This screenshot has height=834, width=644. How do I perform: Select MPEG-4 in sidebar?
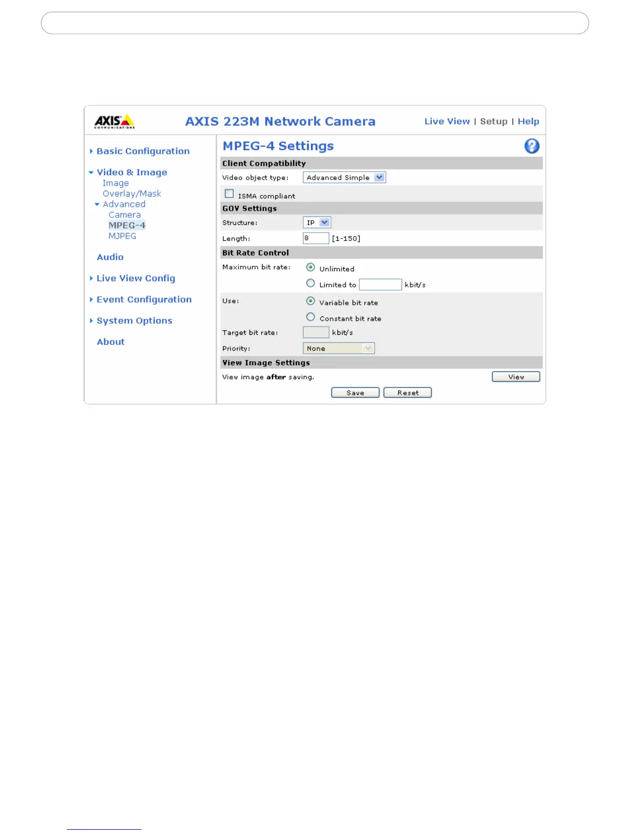click(x=127, y=225)
